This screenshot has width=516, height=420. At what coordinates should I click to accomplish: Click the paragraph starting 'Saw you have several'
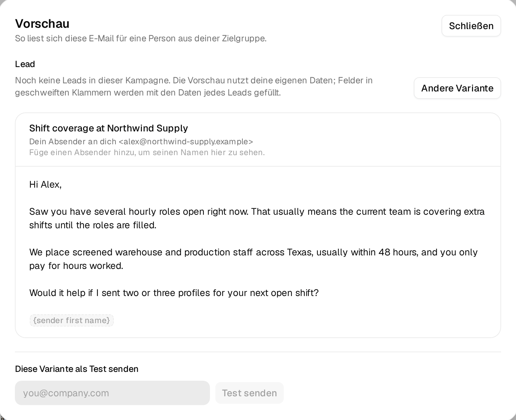coord(257,218)
